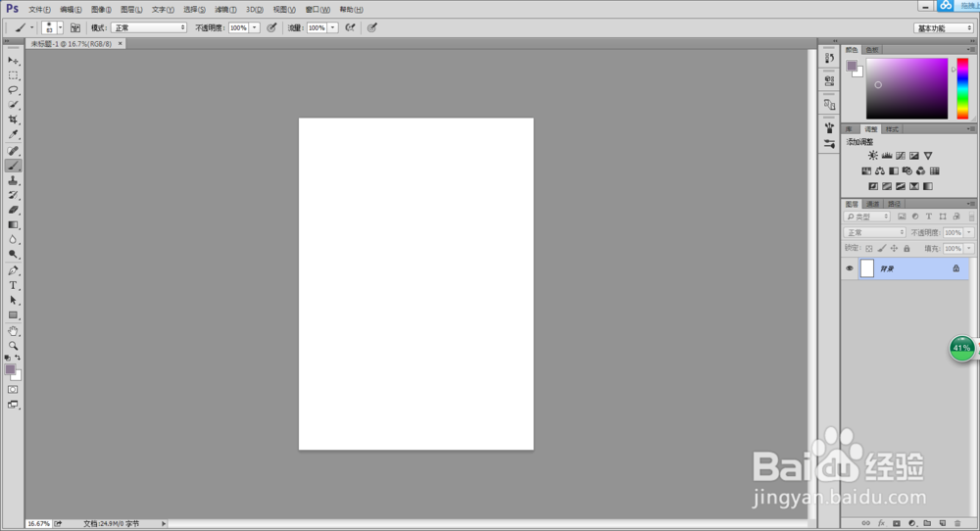Open the 窗口(W) menu
Screen dimensions: 980x531
point(318,10)
